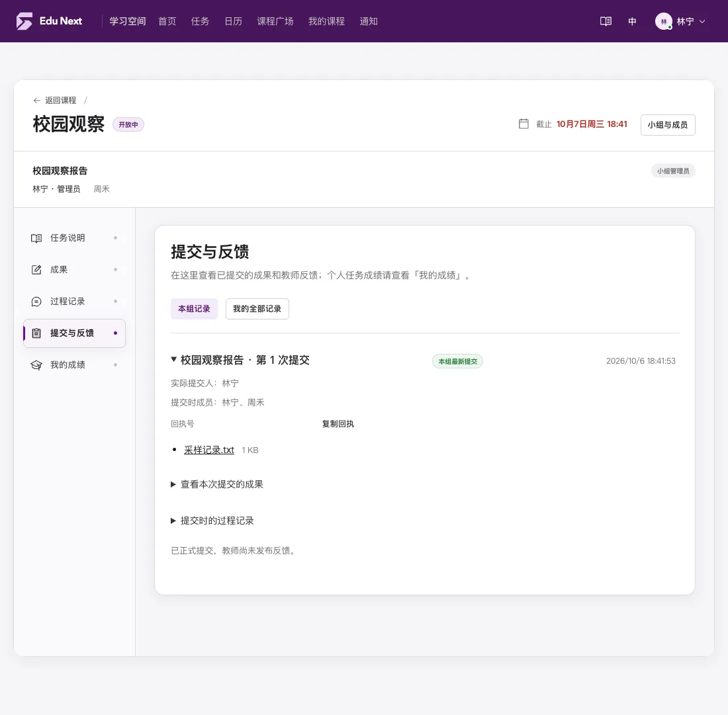Open 日历 in the top navigation
Screen dimensions: 728x715
[x=233, y=21]
